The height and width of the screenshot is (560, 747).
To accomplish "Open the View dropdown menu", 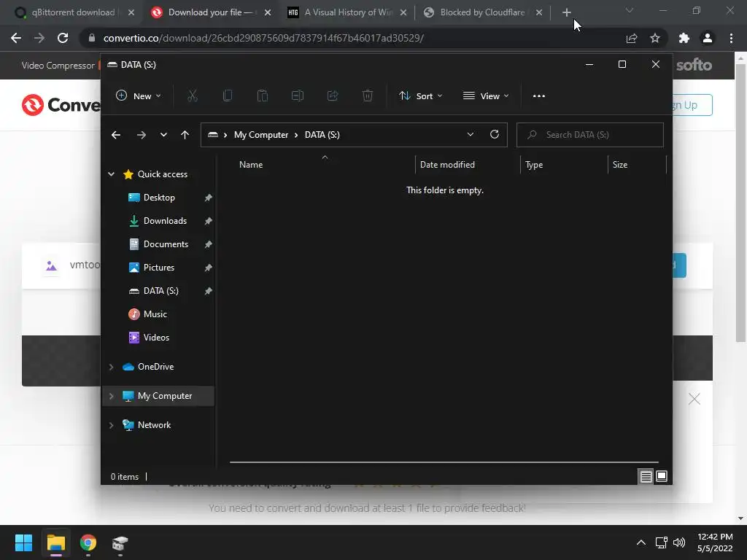I will pyautogui.click(x=486, y=96).
